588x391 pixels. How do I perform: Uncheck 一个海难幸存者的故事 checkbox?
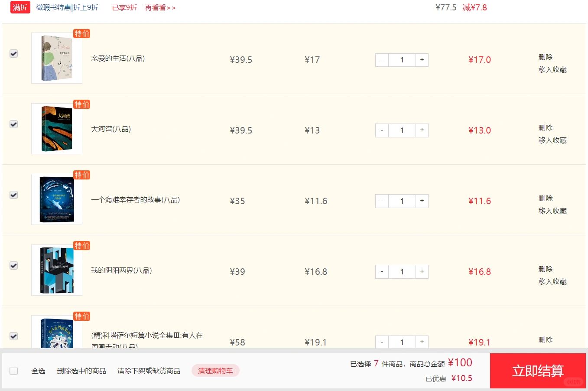[x=14, y=195]
